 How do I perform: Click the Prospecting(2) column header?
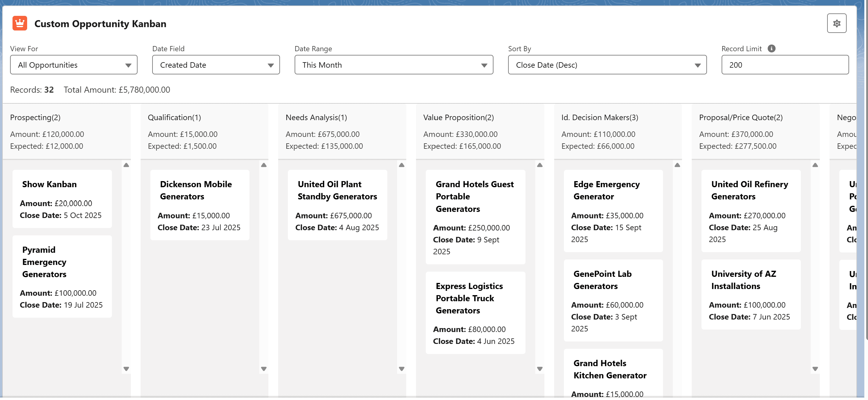coord(35,117)
